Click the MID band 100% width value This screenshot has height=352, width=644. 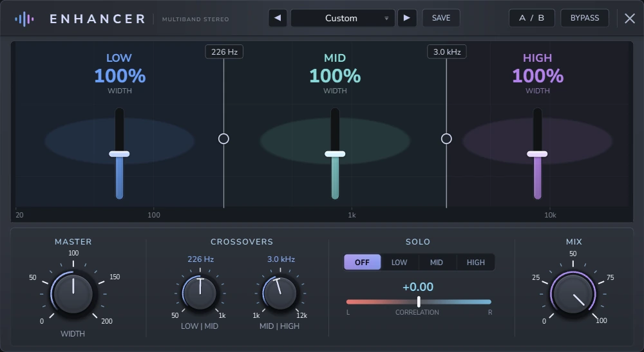(x=335, y=76)
